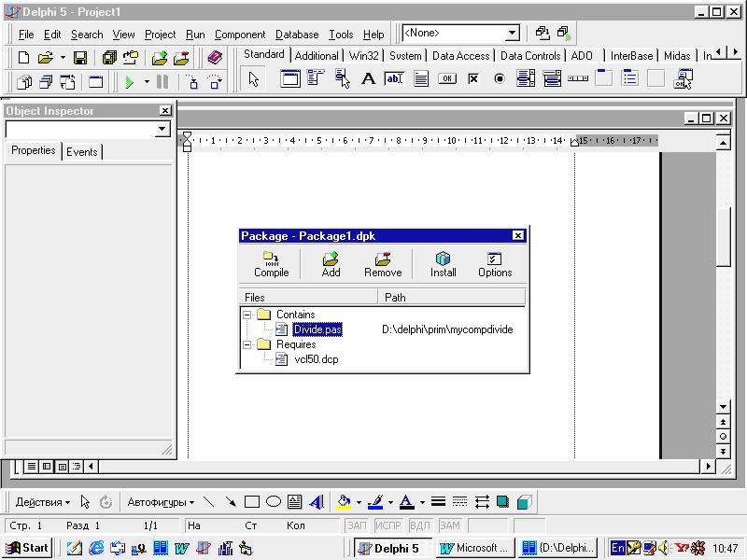Open the Run button dropdown arrow
This screenshot has width=747, height=560.
pyautogui.click(x=147, y=82)
